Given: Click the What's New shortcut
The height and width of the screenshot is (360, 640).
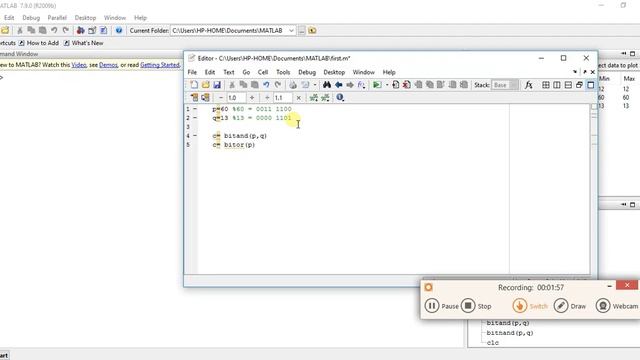Looking at the screenshot, I should (x=84, y=43).
